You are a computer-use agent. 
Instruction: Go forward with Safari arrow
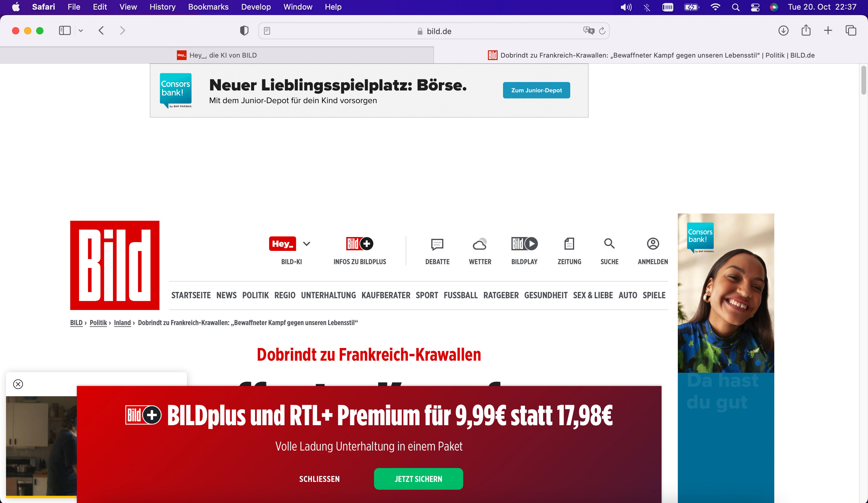pyautogui.click(x=122, y=31)
